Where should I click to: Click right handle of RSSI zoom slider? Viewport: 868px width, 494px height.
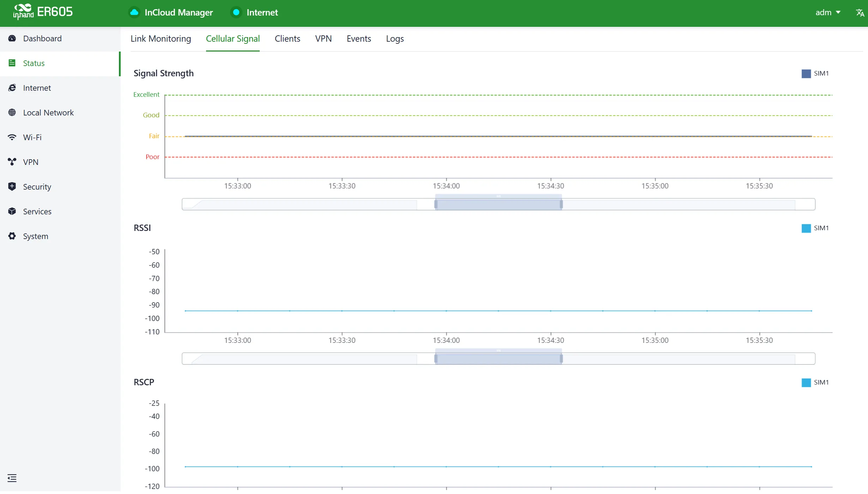pos(561,359)
